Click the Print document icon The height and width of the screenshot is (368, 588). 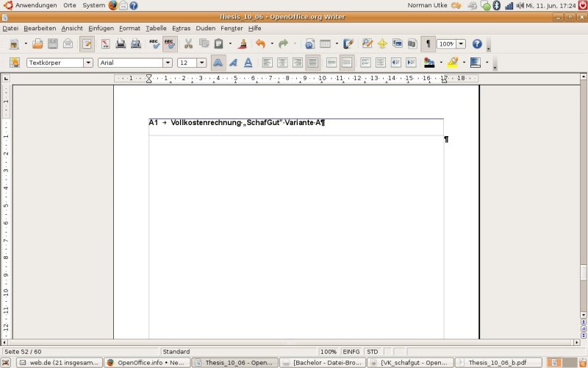(120, 44)
